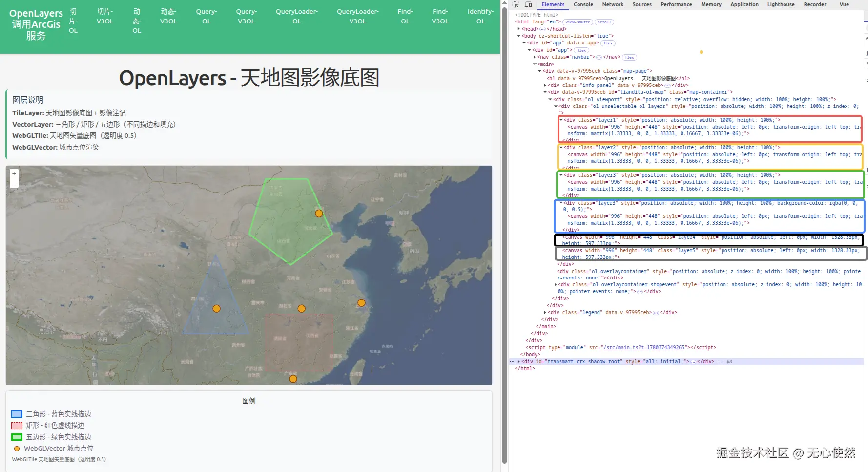Click the ellipsis badge inside the head tag

tap(542, 29)
